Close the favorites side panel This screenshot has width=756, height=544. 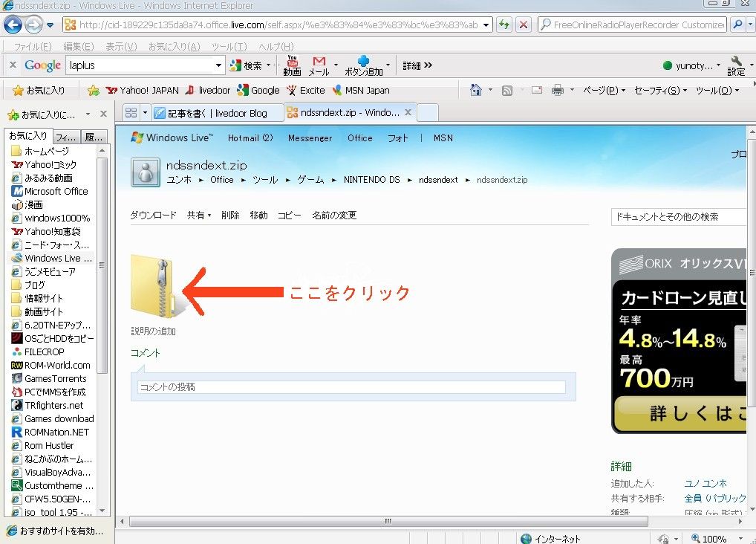[103, 114]
